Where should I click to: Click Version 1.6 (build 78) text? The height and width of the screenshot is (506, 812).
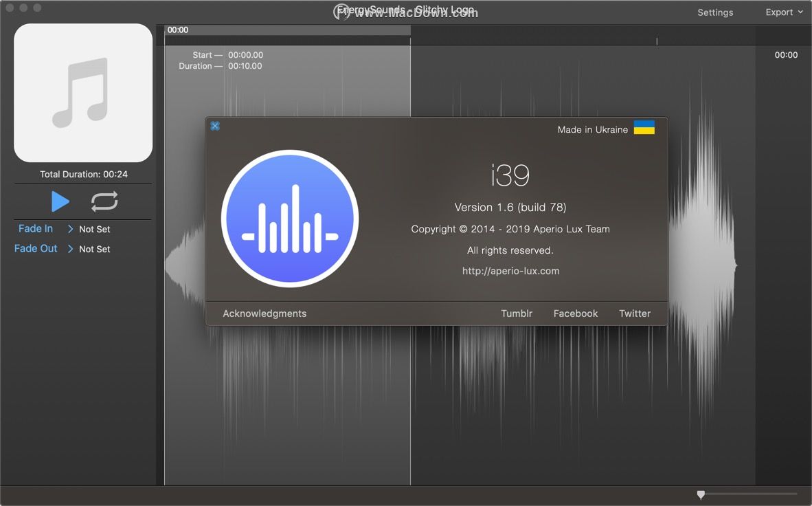click(510, 208)
